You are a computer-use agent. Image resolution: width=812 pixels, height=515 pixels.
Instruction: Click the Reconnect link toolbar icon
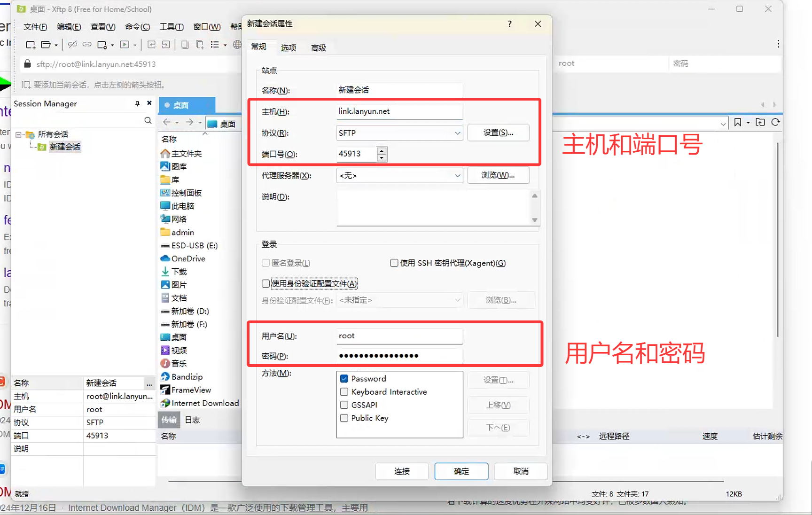tap(87, 45)
